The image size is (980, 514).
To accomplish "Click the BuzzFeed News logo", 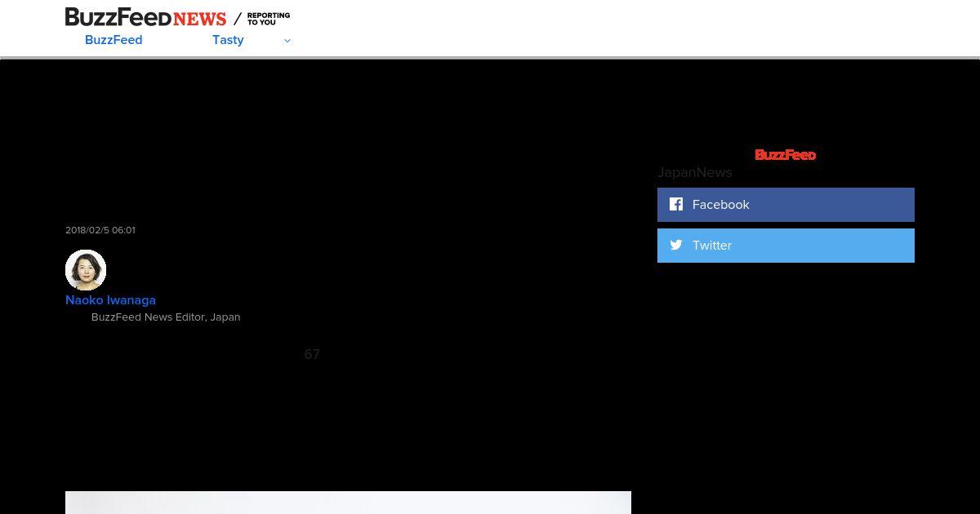I will click(x=145, y=17).
